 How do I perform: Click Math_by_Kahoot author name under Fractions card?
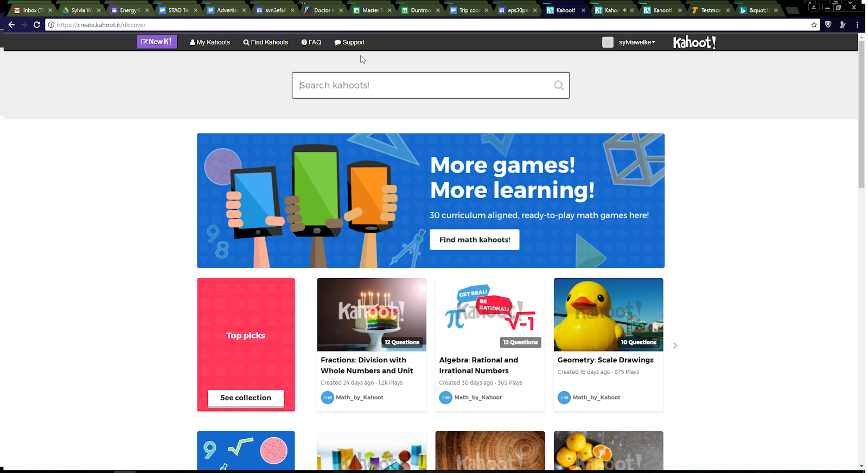[x=359, y=398]
